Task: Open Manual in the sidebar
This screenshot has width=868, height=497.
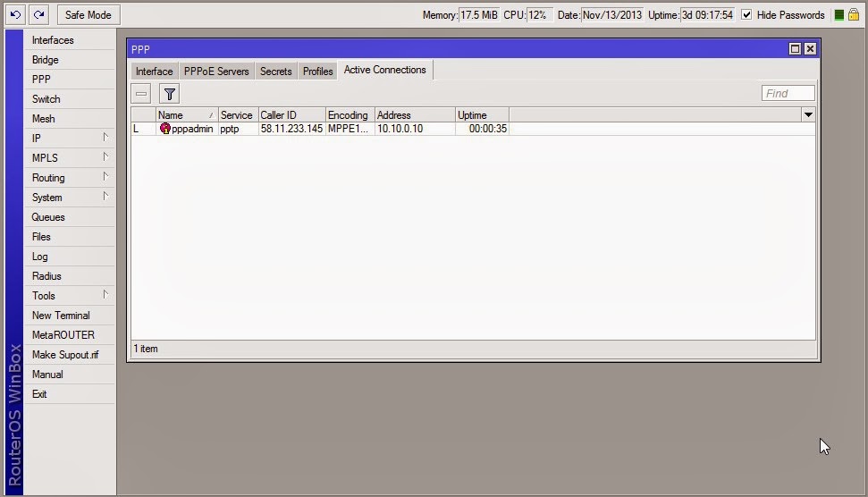Action: pos(70,375)
